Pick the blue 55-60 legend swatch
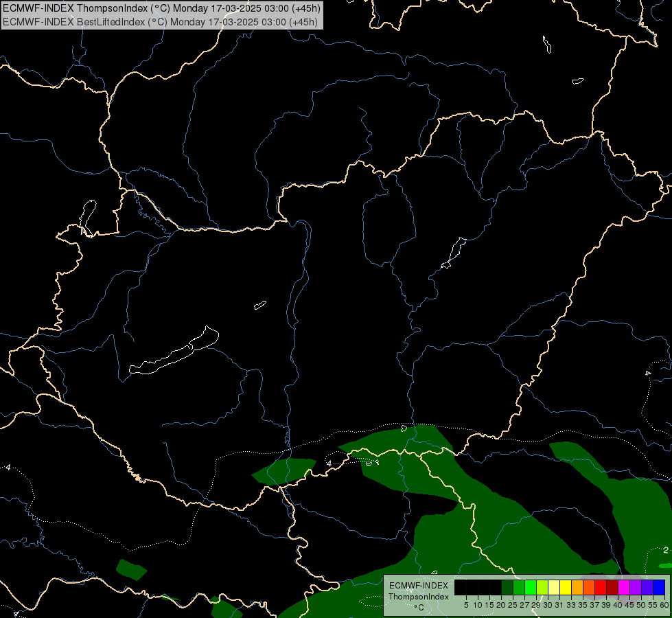672x618 pixels. coord(659,587)
